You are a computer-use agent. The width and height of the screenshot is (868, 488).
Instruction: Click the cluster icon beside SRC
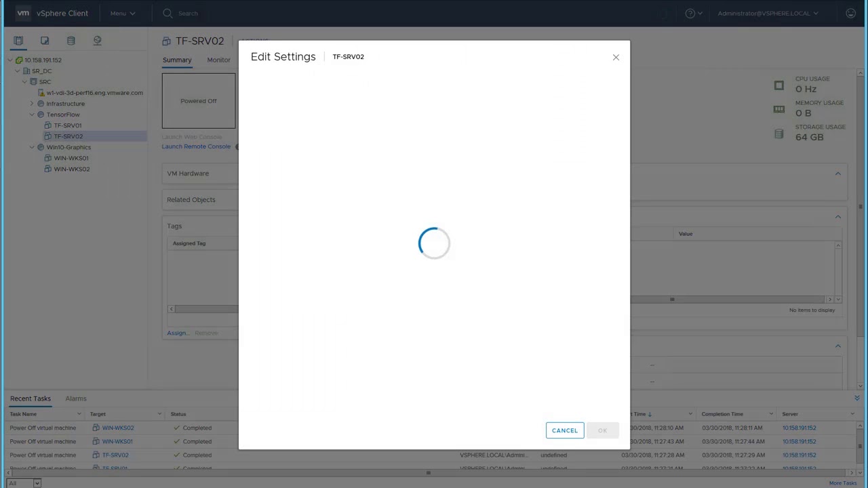[33, 81]
